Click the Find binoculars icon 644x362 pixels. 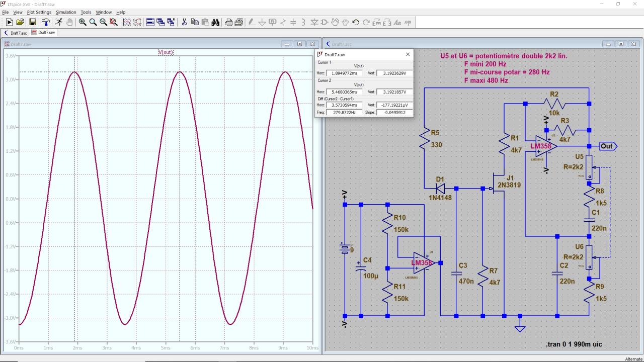pyautogui.click(x=215, y=22)
